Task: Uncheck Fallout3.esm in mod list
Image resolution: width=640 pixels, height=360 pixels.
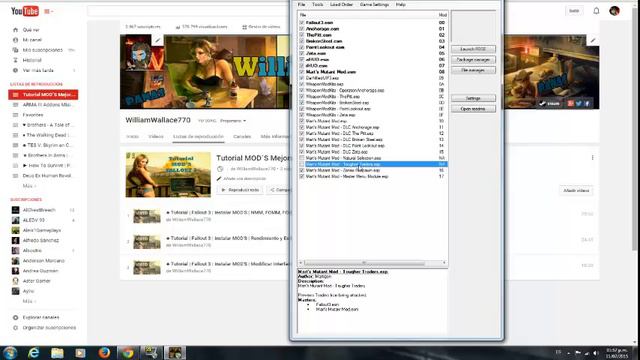Action: pyautogui.click(x=302, y=23)
